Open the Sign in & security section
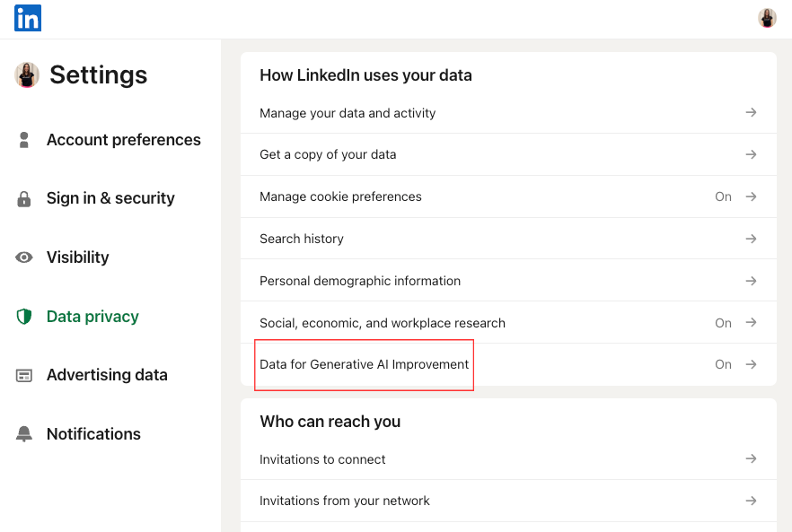Screen dimensions: 792x532 pyautogui.click(x=110, y=198)
